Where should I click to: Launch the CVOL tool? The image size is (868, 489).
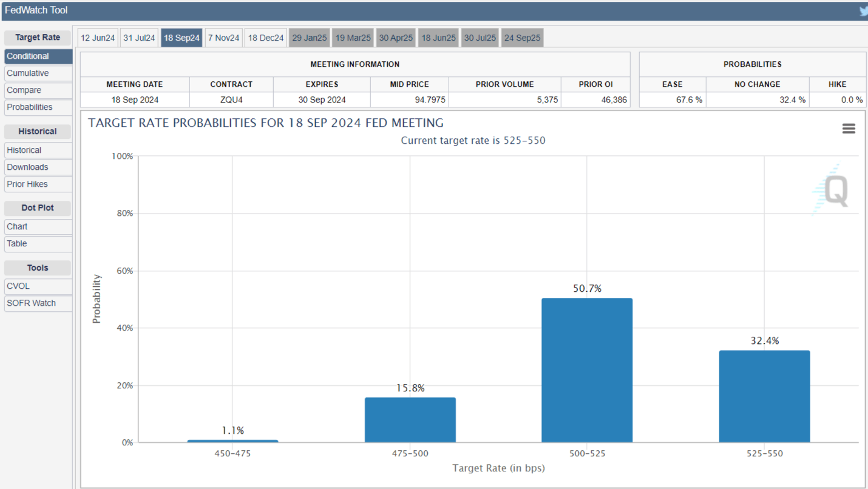[x=18, y=286]
